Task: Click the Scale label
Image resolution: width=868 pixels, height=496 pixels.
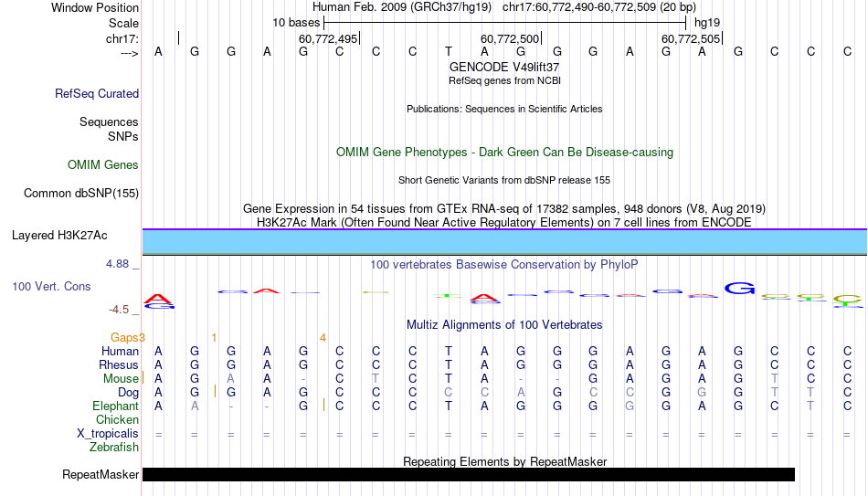Action: pos(123,23)
